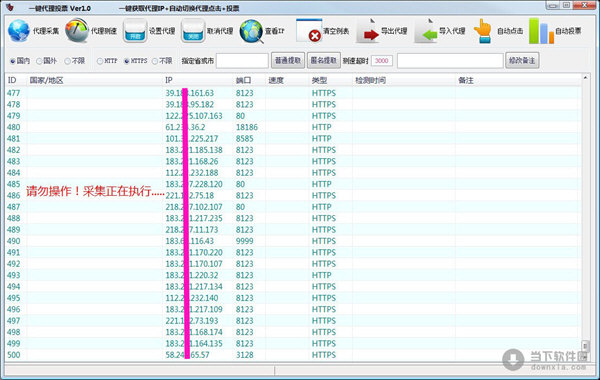This screenshot has width=600, height=380.
Task: Select the HTTPS protocol radio button
Action: click(127, 61)
